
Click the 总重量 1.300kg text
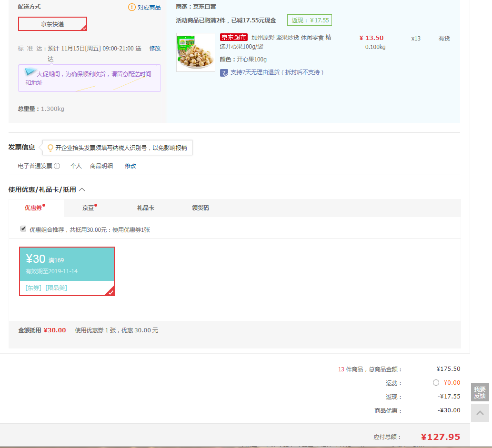pyautogui.click(x=41, y=109)
